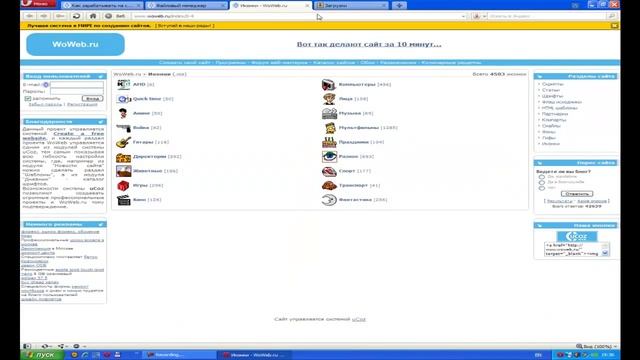This screenshot has width=640, height=360.
Task: Open Каталог сайтов in navigation bar
Action: pos(334,62)
